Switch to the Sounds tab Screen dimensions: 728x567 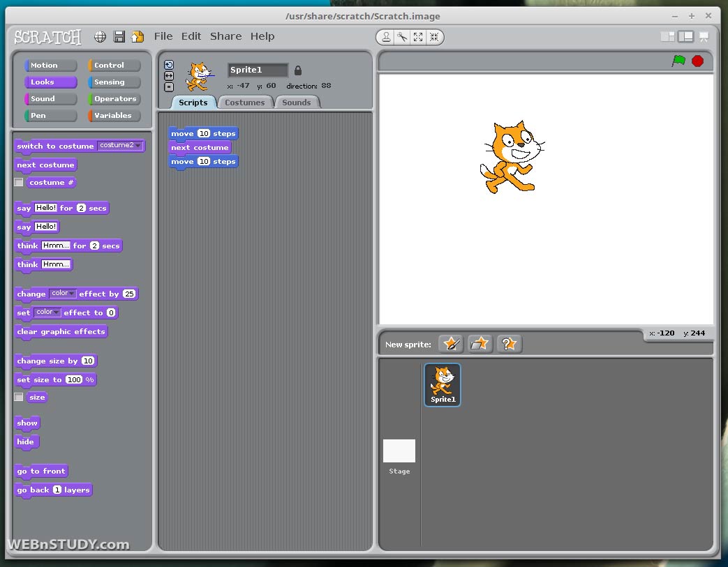pos(296,103)
